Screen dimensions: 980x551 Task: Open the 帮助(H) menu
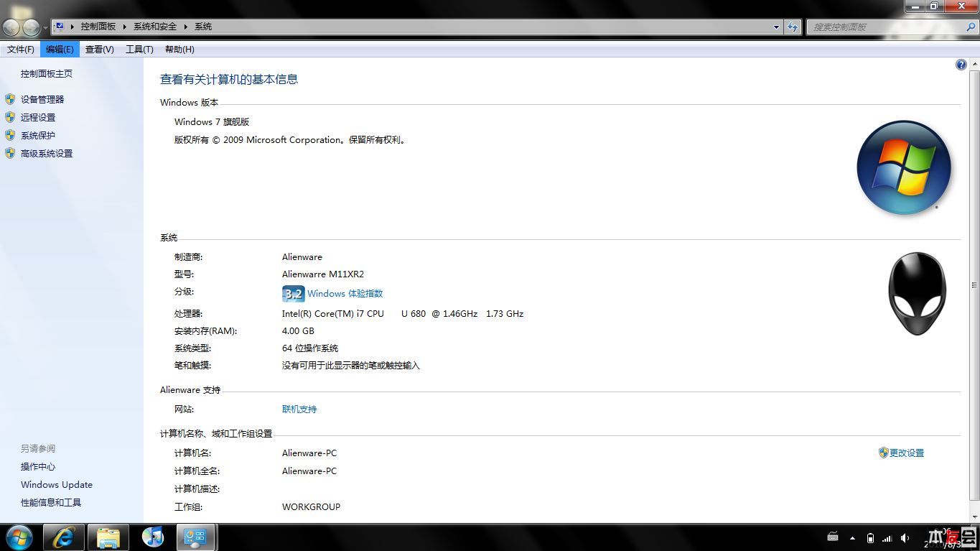179,50
